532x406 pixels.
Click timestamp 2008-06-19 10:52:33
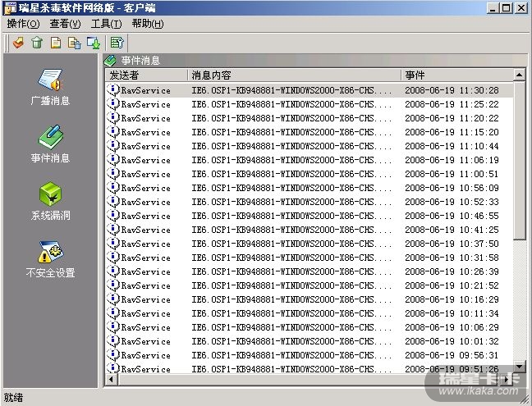click(x=452, y=202)
